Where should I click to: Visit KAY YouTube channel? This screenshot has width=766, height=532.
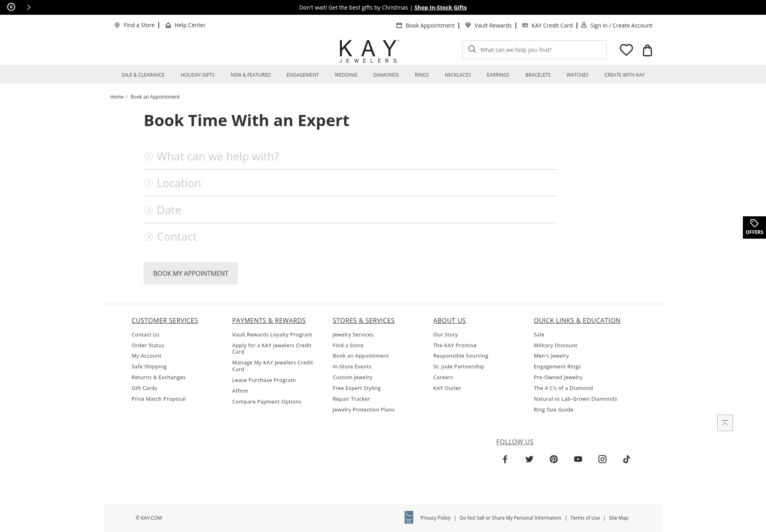point(578,459)
